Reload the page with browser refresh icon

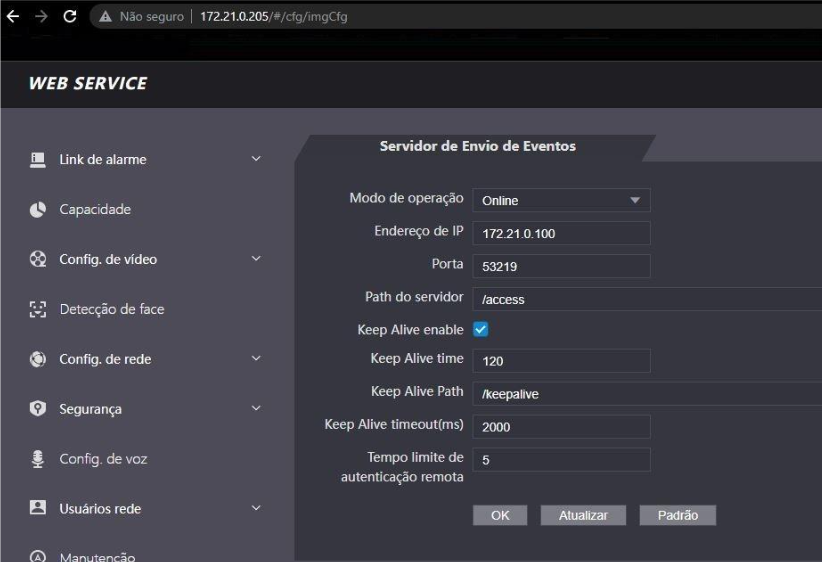pyautogui.click(x=69, y=17)
